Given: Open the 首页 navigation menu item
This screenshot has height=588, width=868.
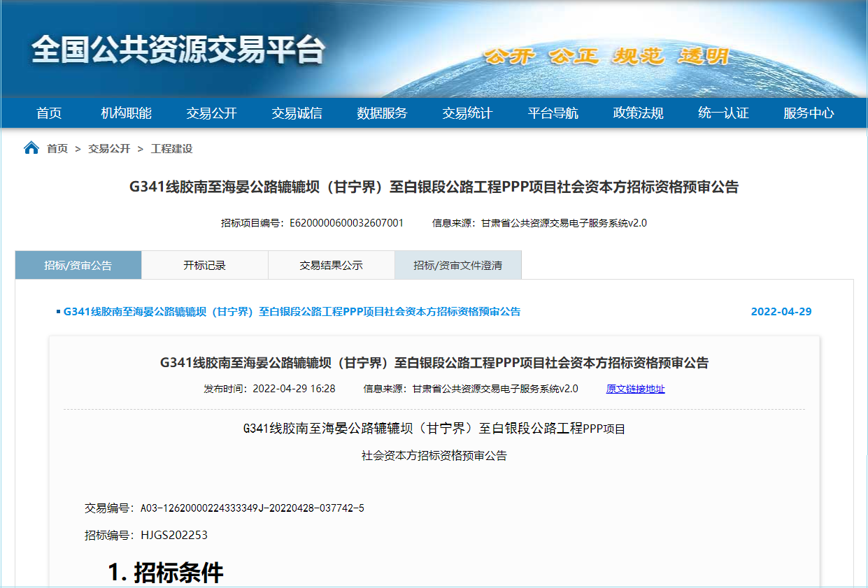Looking at the screenshot, I should pyautogui.click(x=49, y=113).
